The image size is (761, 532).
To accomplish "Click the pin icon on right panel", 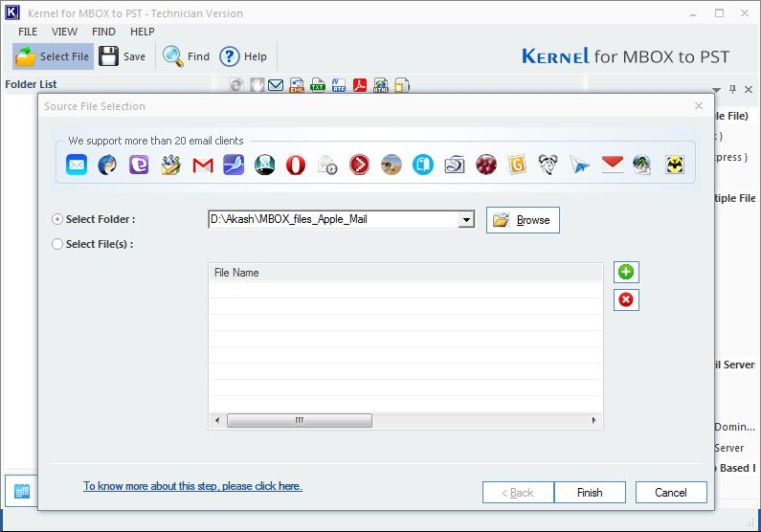I will tap(733, 89).
